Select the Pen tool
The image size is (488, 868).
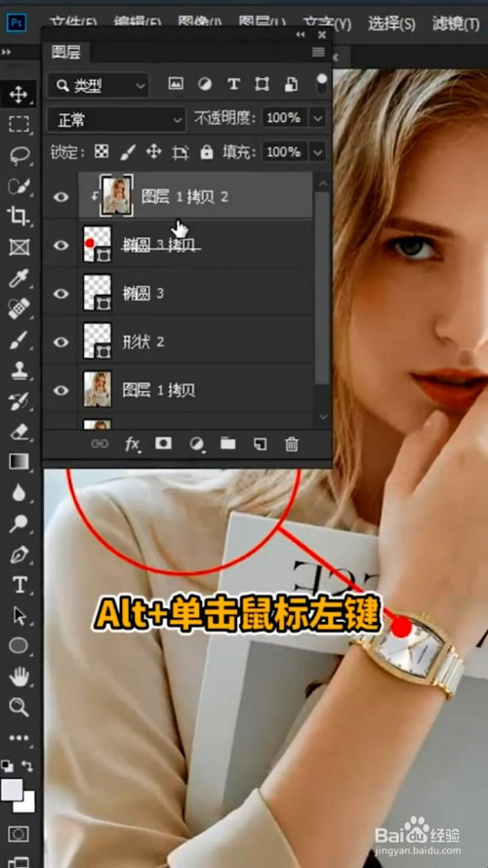(19, 555)
